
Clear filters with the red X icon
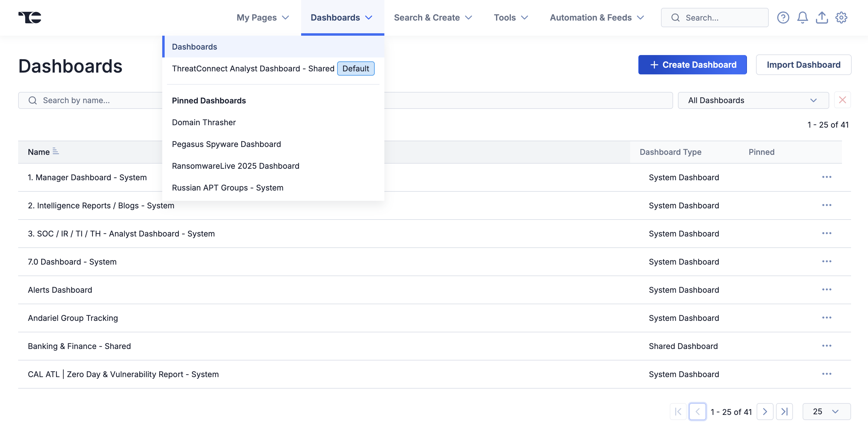point(842,100)
